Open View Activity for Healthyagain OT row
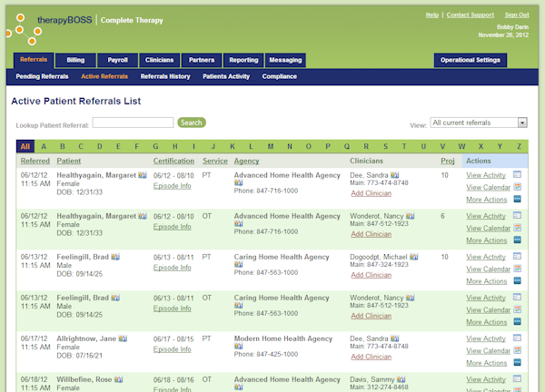The height and width of the screenshot is (392, 545). point(486,216)
